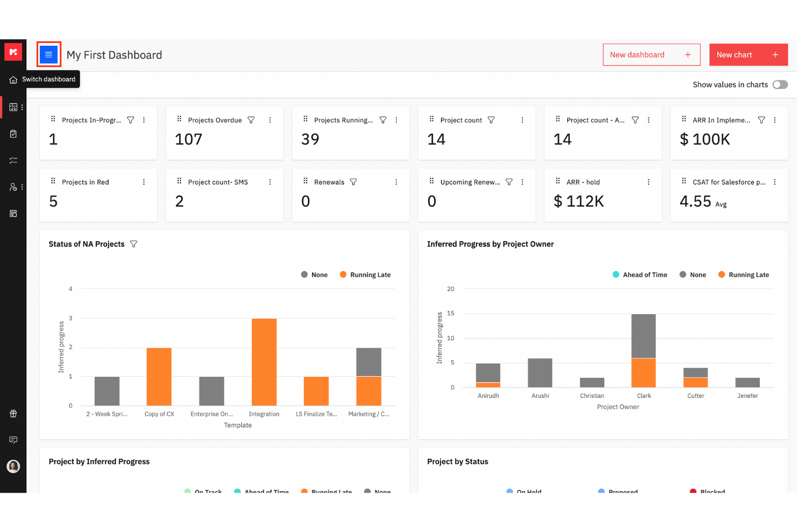Click the Project by Status chart title
The height and width of the screenshot is (532, 798).
coord(458,462)
